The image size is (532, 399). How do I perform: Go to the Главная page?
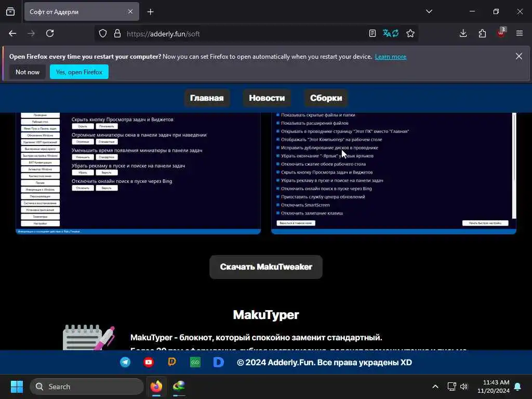pos(207,98)
